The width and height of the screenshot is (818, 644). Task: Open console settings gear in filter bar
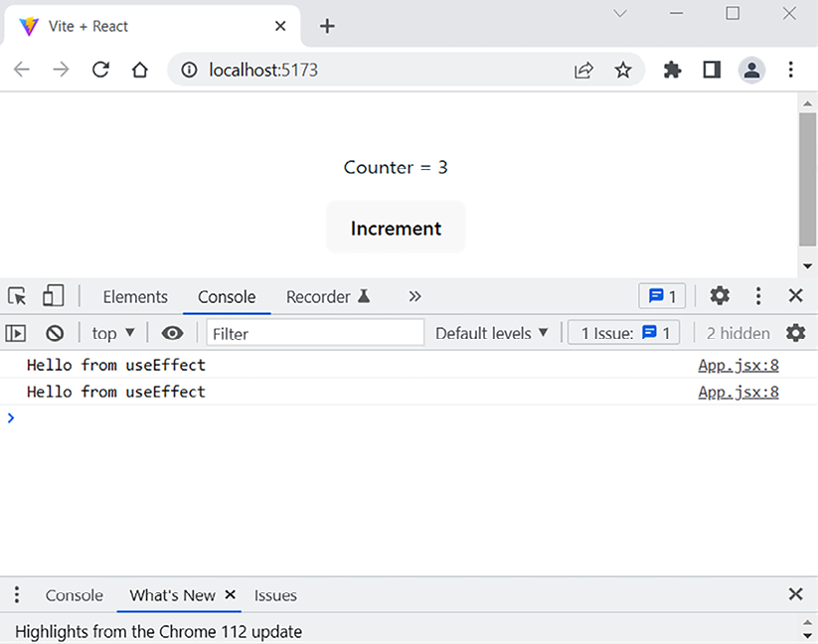point(795,333)
